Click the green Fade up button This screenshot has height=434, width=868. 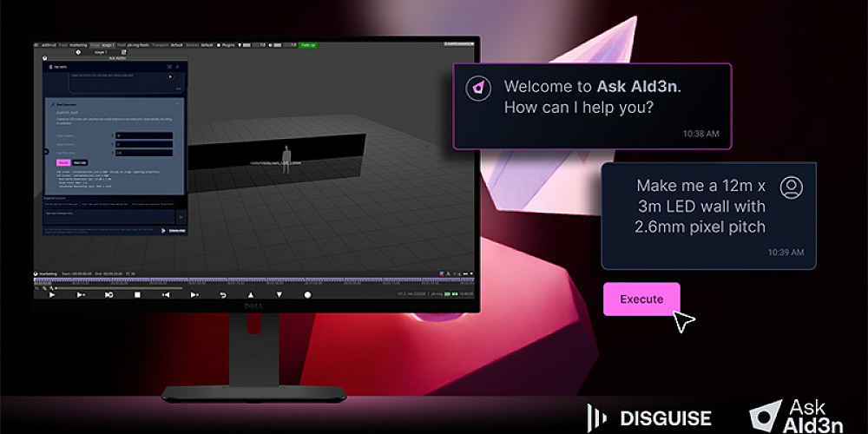pos(308,43)
